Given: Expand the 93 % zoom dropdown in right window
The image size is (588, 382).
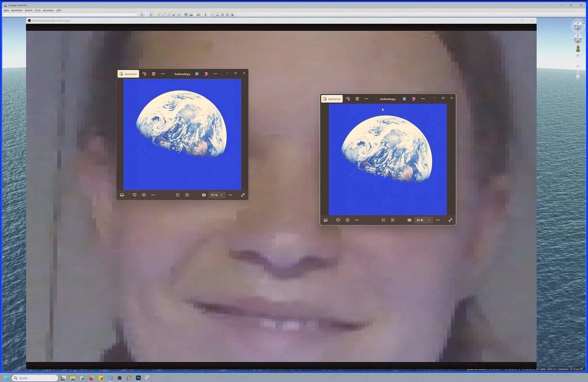Looking at the screenshot, I should (429, 220).
